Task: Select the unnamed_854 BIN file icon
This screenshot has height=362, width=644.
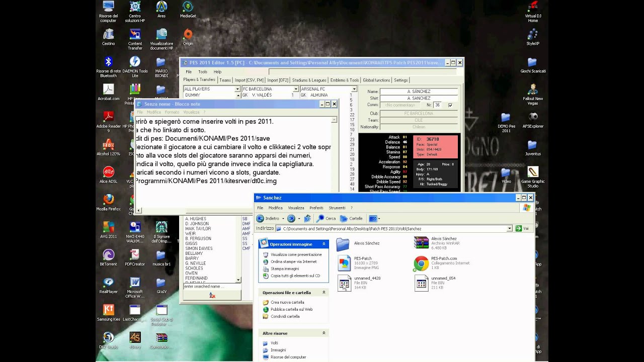Action: 422,283
